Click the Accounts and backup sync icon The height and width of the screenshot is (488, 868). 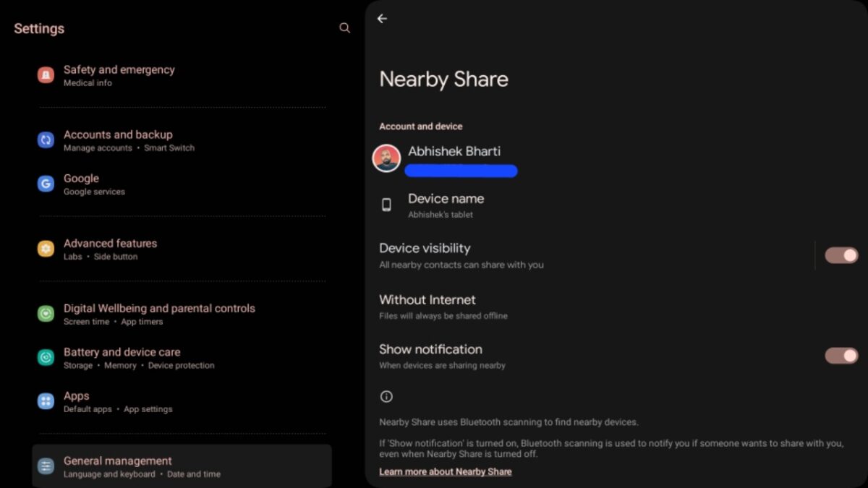pos(46,140)
